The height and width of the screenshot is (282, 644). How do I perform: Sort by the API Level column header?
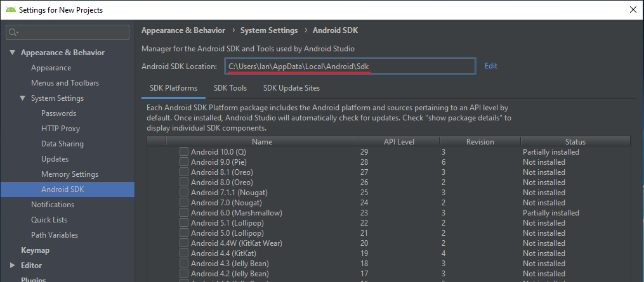(399, 141)
